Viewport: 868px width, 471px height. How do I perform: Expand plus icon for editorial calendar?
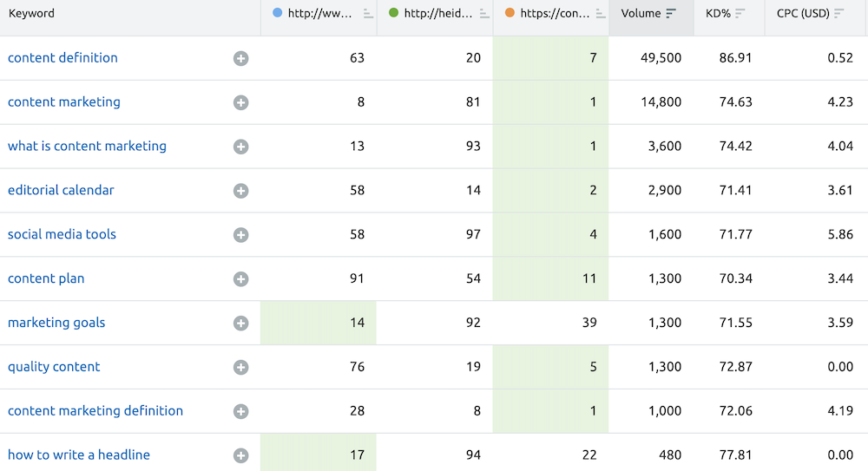[240, 191]
